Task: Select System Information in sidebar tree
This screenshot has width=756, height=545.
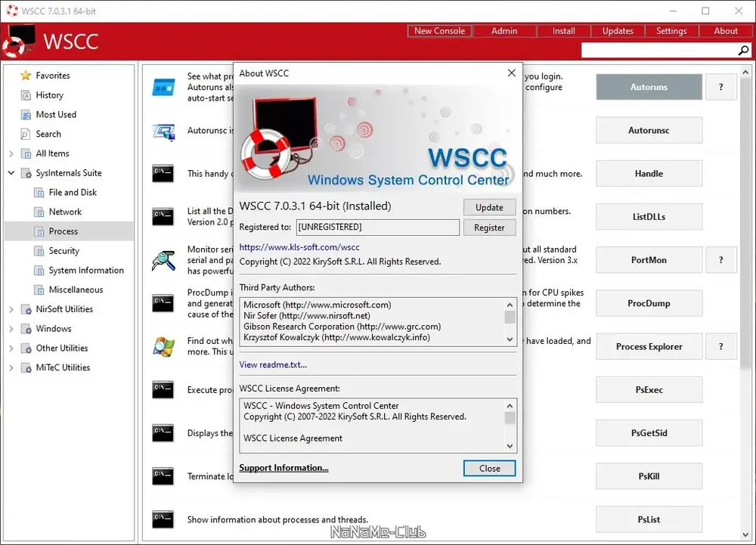Action: (86, 271)
